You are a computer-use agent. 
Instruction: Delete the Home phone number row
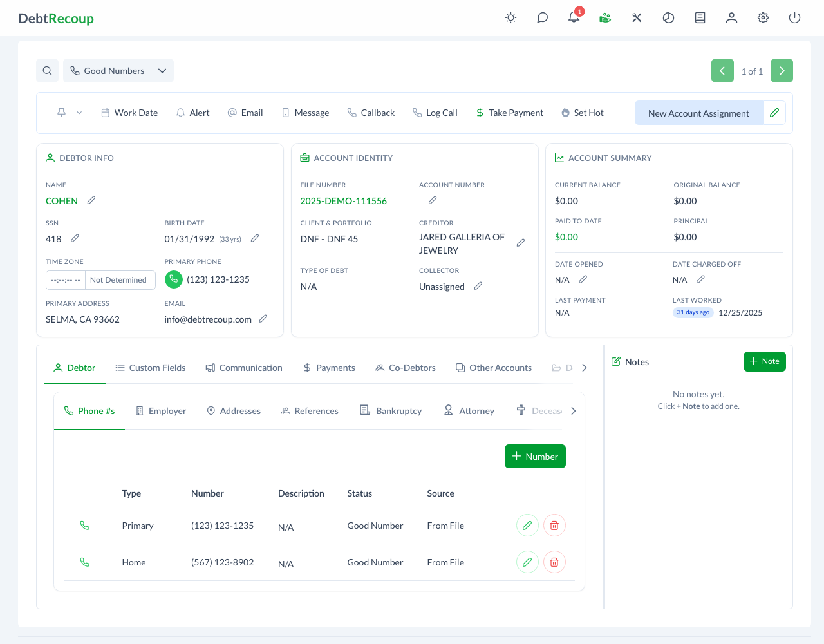(x=554, y=562)
